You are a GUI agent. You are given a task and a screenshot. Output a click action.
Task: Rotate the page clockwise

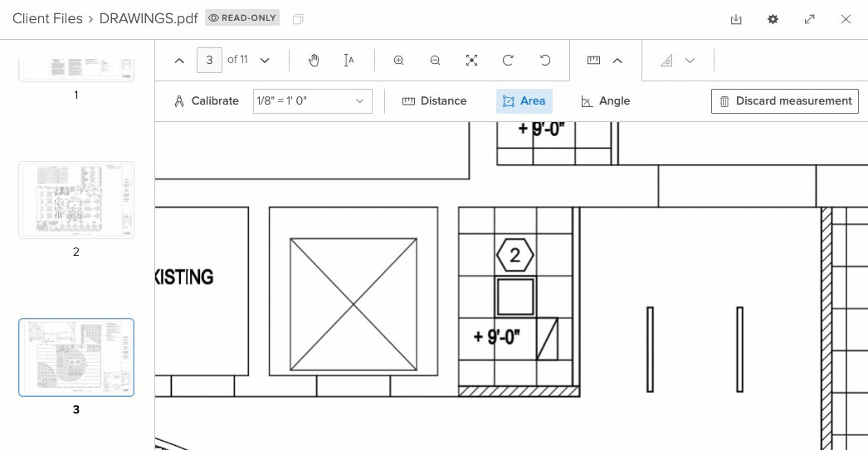(508, 61)
